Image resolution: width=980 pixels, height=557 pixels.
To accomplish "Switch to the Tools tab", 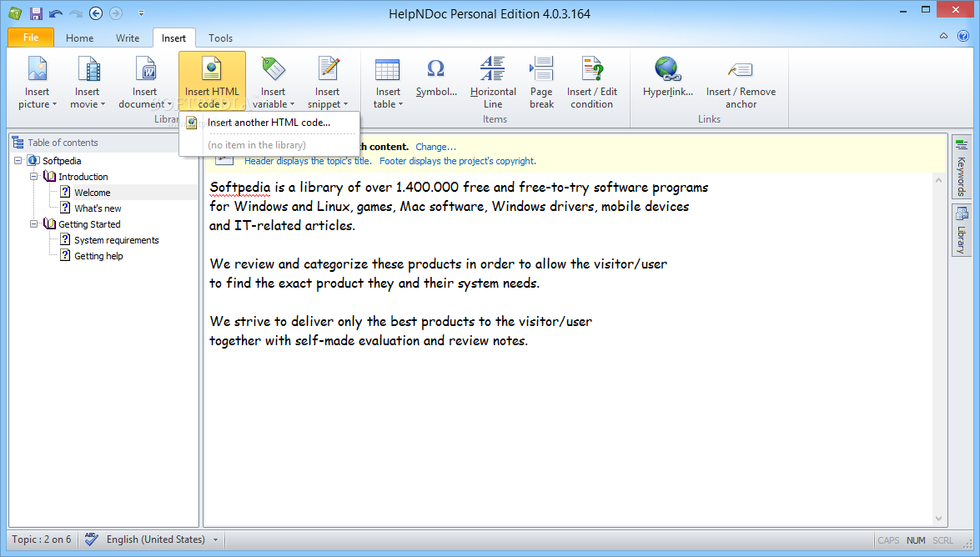I will pos(221,38).
